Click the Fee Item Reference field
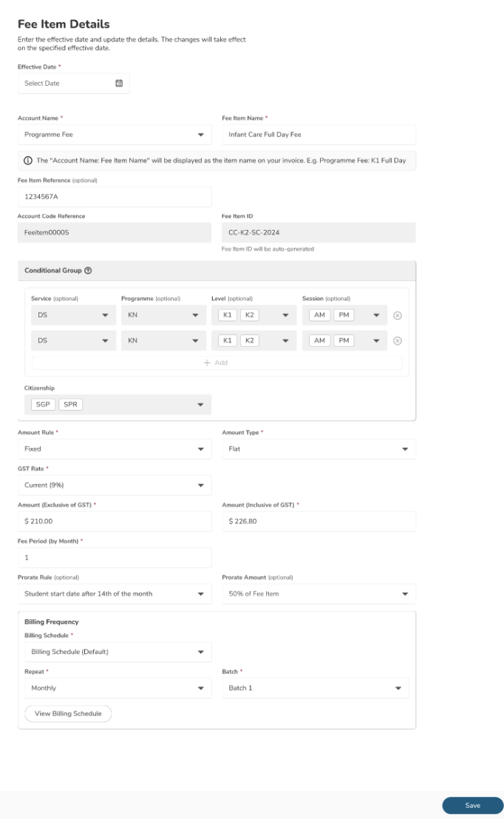This screenshot has width=504, height=819. (115, 197)
